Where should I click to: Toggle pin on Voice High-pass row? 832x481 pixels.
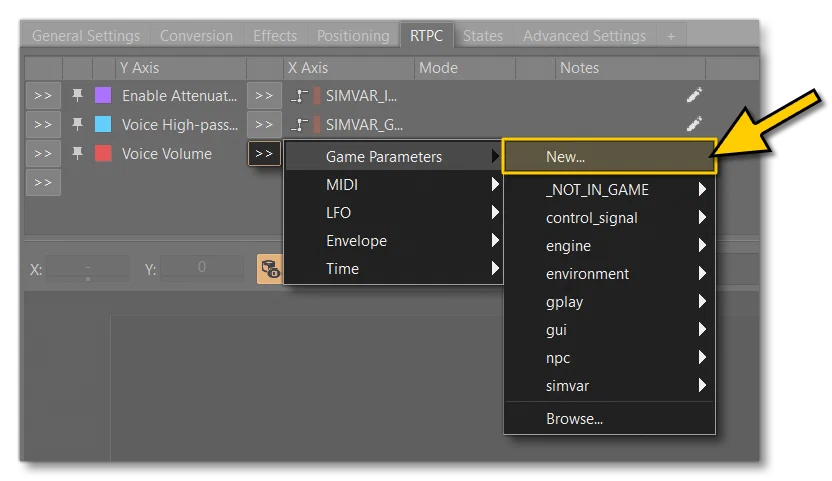point(77,124)
